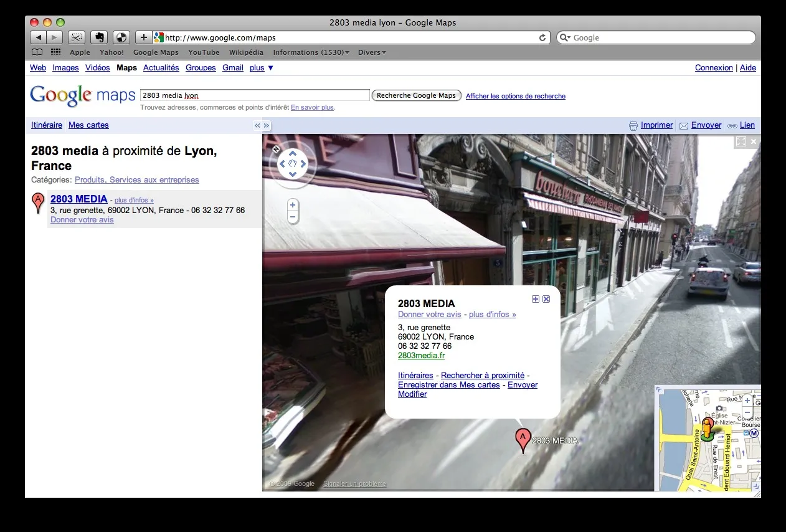Zoom out on the mini map
The width and height of the screenshot is (786, 532).
[747, 412]
